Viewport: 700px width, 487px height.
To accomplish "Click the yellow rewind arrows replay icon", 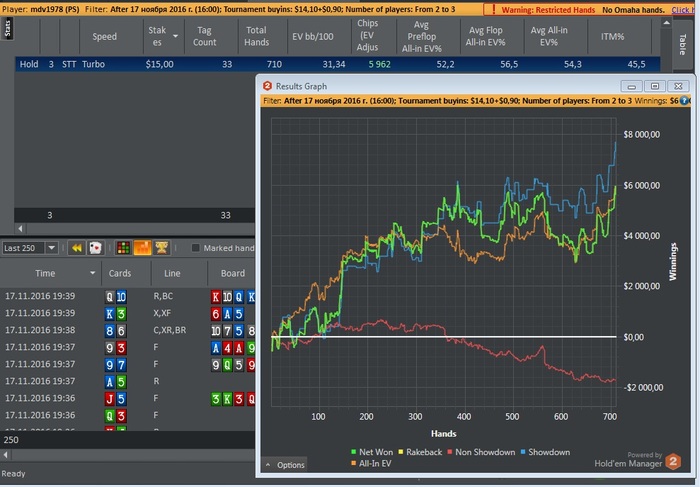I will pyautogui.click(x=76, y=248).
